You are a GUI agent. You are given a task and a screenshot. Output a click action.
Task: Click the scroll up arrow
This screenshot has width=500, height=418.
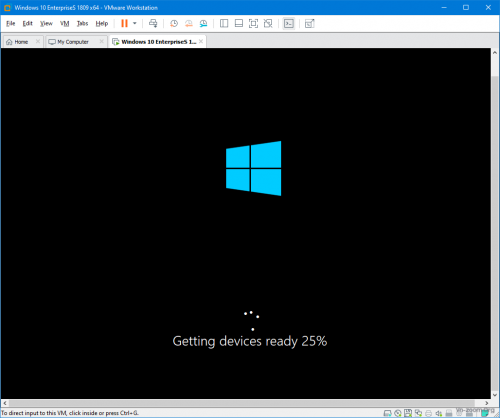tap(495, 53)
